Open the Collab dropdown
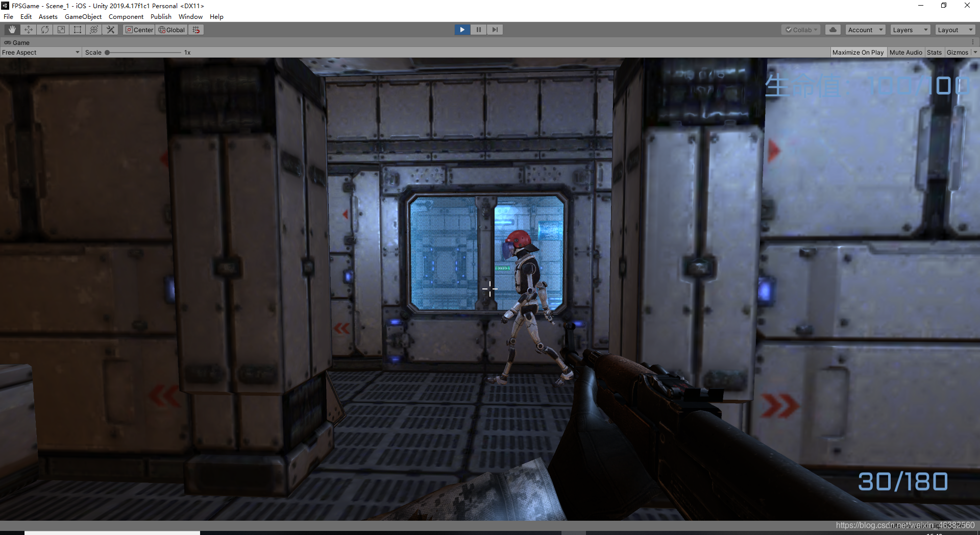Image resolution: width=980 pixels, height=535 pixels. click(801, 30)
